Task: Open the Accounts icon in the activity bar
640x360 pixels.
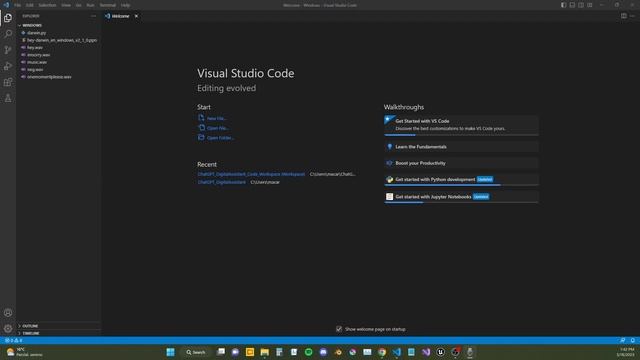Action: (8, 313)
